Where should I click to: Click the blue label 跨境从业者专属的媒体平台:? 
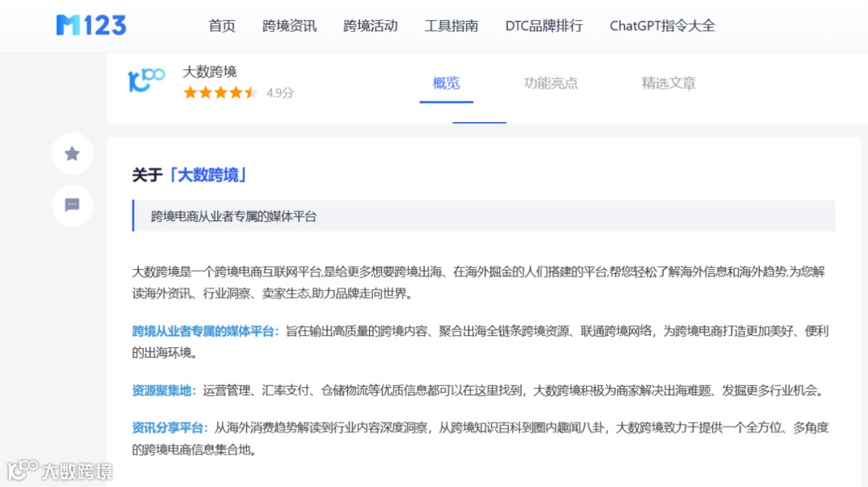click(206, 331)
